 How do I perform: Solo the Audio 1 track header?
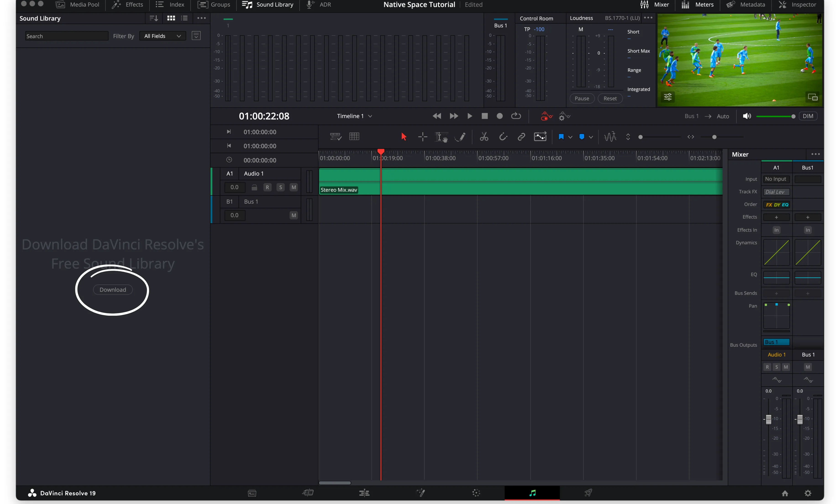(281, 187)
